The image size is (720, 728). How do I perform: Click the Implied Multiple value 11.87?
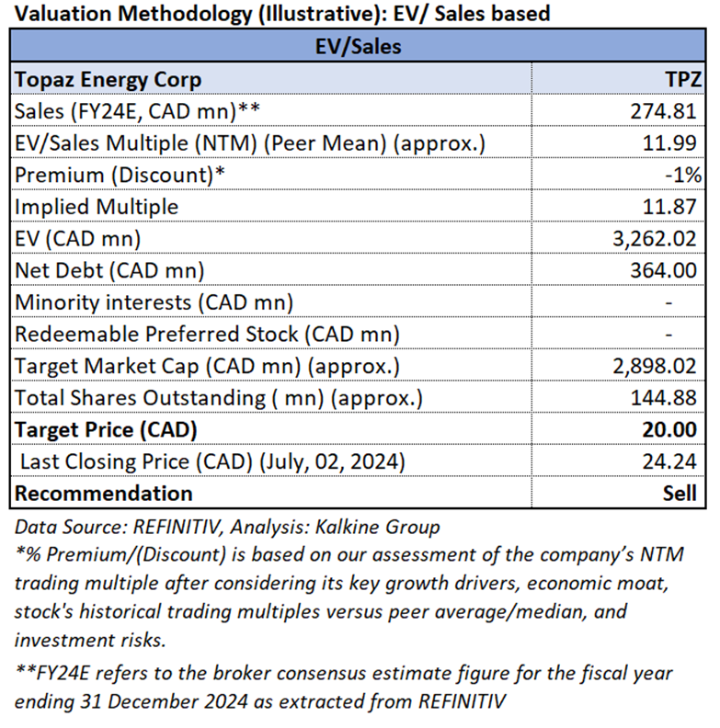pyautogui.click(x=669, y=207)
